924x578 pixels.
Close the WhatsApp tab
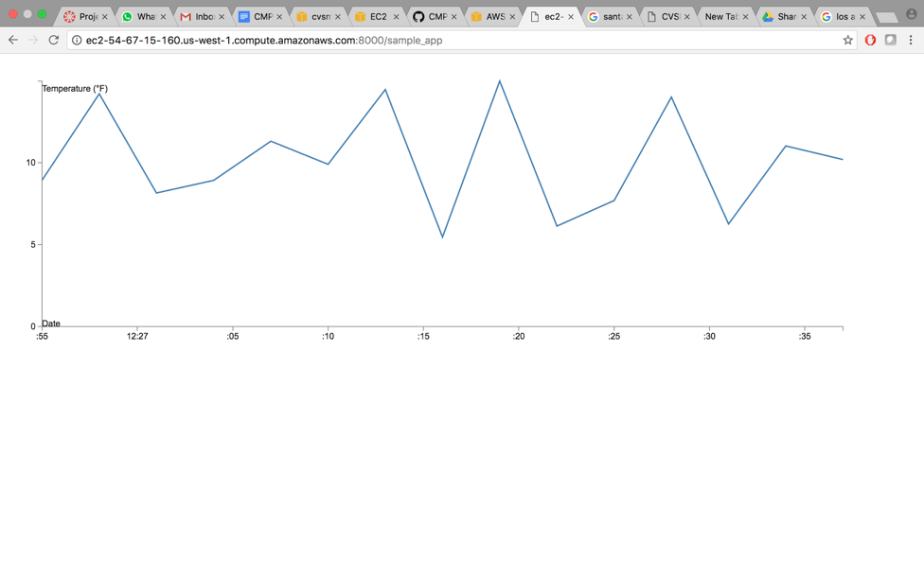coord(163,17)
